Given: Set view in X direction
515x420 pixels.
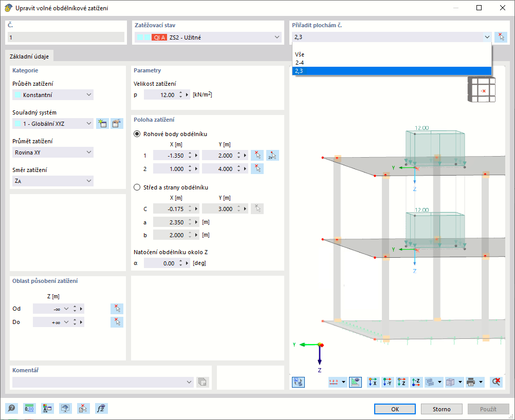Looking at the screenshot, I should pyautogui.click(x=373, y=382).
